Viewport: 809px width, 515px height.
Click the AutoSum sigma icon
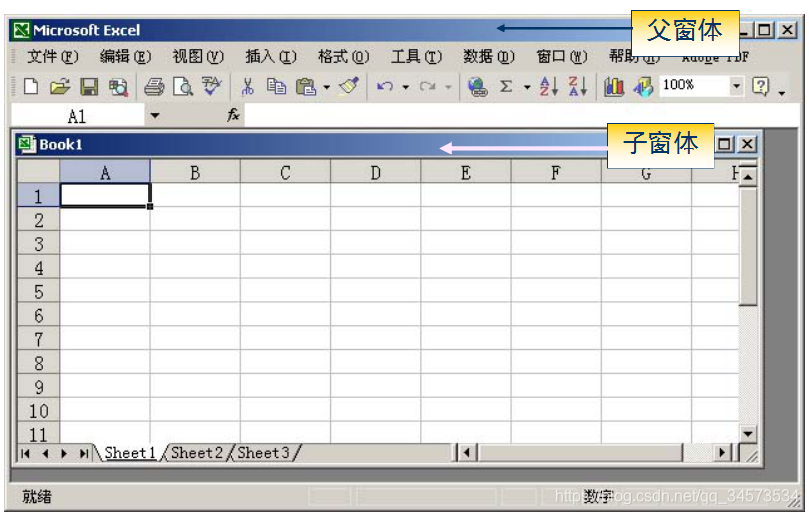[506, 86]
